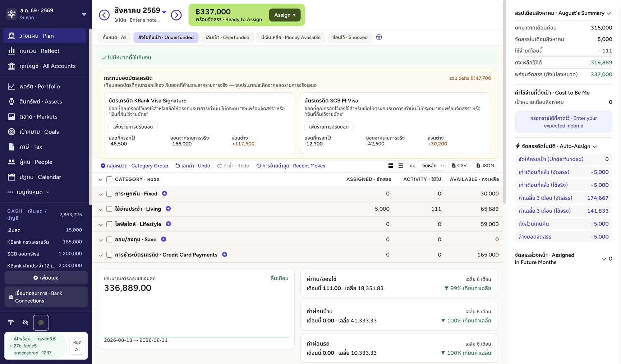Go to previous month arrow

tap(104, 15)
